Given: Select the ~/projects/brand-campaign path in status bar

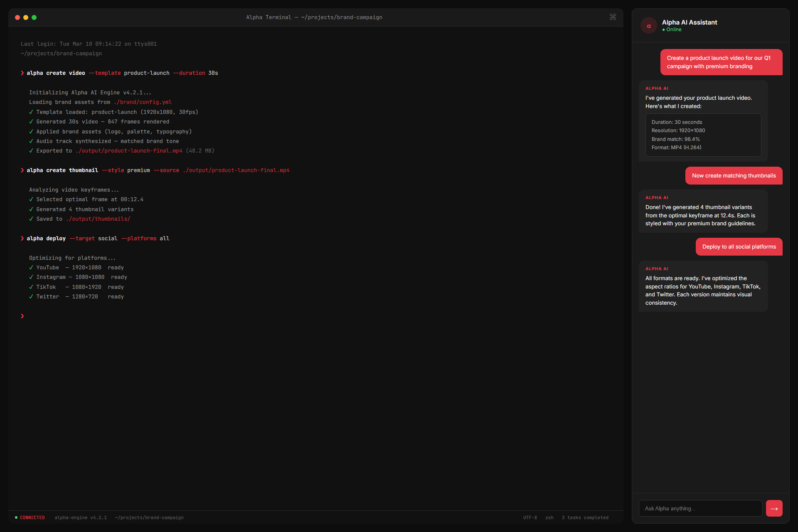Looking at the screenshot, I should 149,517.
